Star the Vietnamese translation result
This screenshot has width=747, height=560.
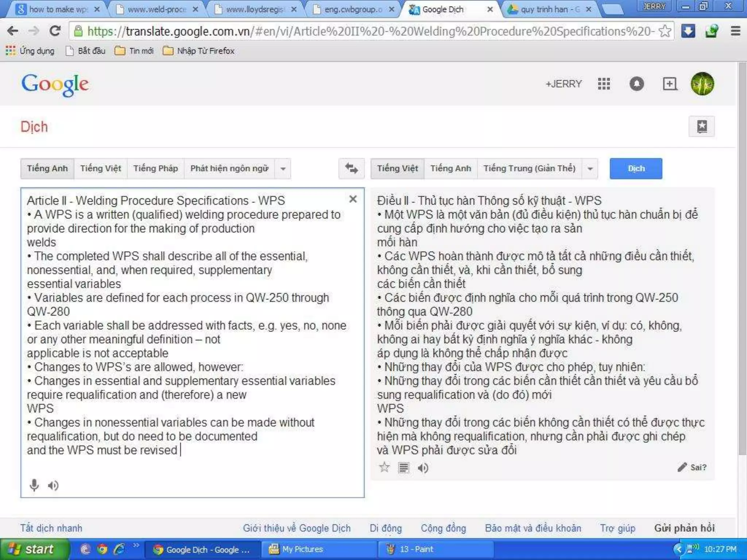click(x=384, y=467)
